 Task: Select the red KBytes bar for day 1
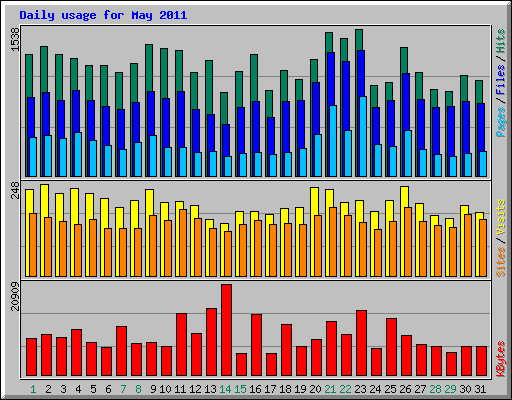tap(32, 357)
